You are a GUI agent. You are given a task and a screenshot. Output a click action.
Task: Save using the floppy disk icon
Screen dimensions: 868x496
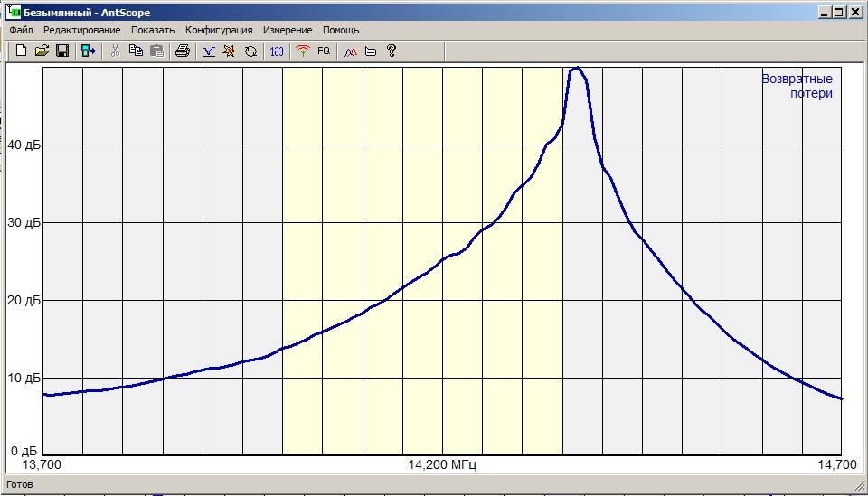[x=62, y=51]
